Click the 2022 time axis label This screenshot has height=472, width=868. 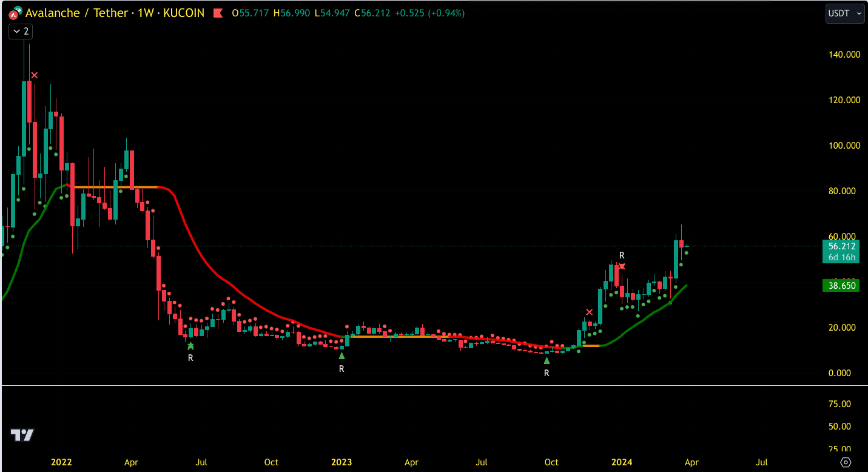pos(62,462)
